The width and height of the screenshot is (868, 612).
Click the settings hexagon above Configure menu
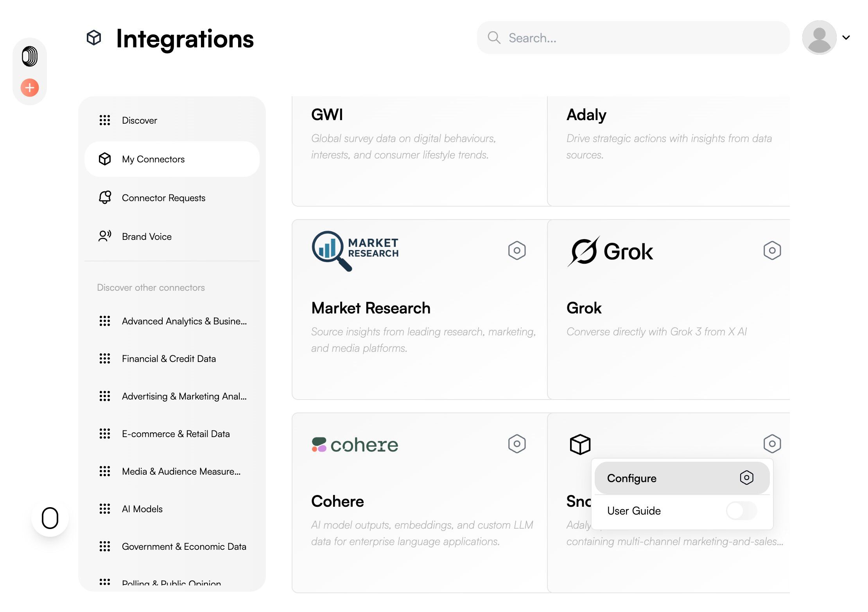click(772, 444)
